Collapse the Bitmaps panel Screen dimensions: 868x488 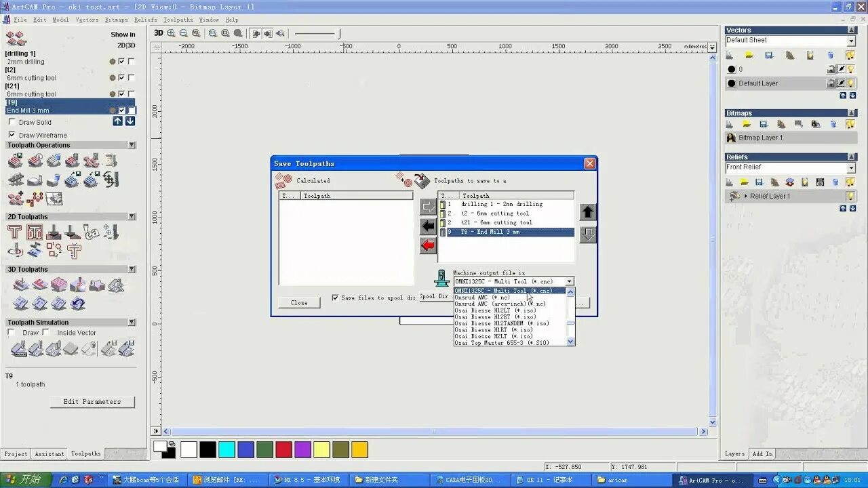click(852, 113)
